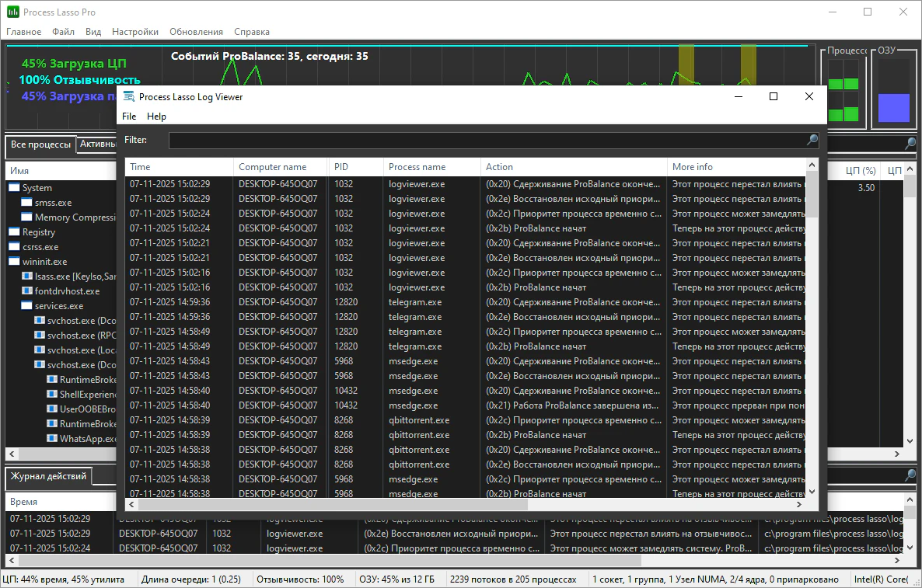Select the System process tree item
922x588 pixels.
click(x=37, y=188)
